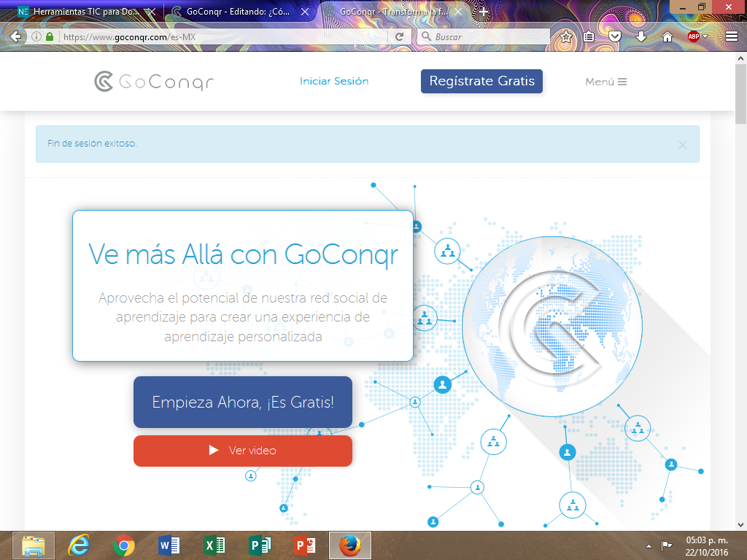
Task: Play the Ver video button
Action: [x=243, y=451]
